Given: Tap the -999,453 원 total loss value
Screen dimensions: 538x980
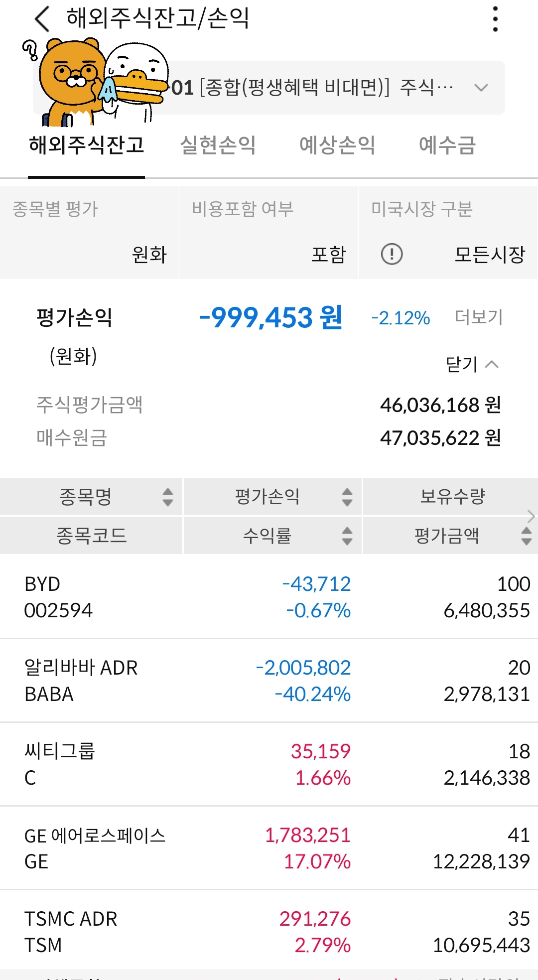Looking at the screenshot, I should [x=270, y=317].
